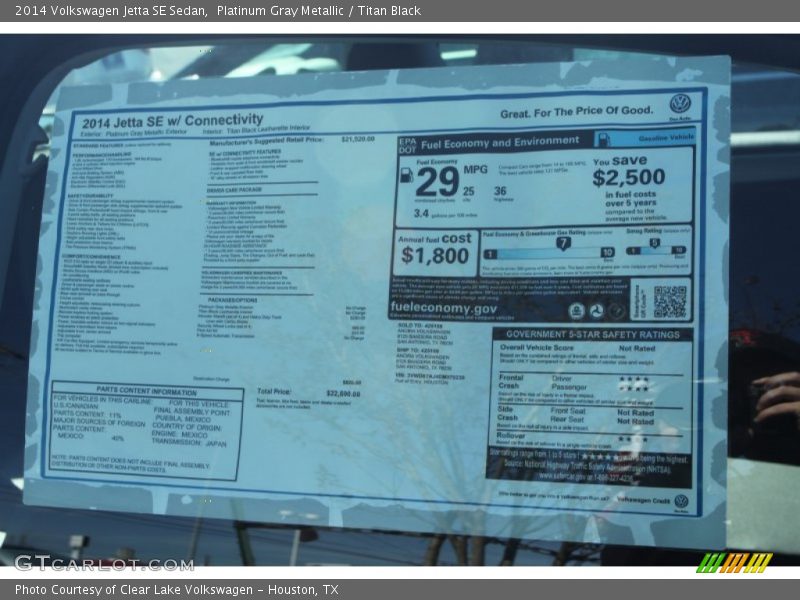800x600 pixels.
Task: Click 'Overall Vehicle Score' label
Action: click(x=537, y=347)
